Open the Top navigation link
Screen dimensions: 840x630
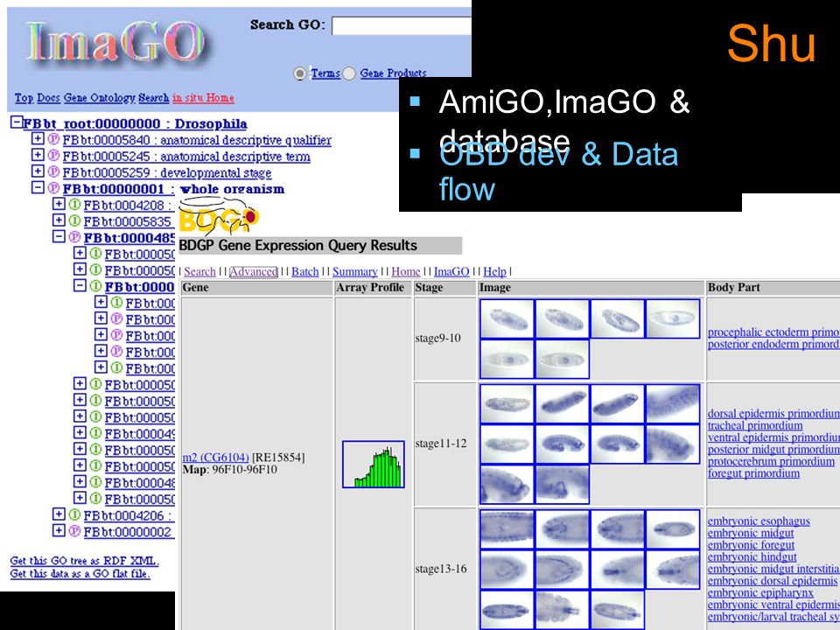point(24,98)
